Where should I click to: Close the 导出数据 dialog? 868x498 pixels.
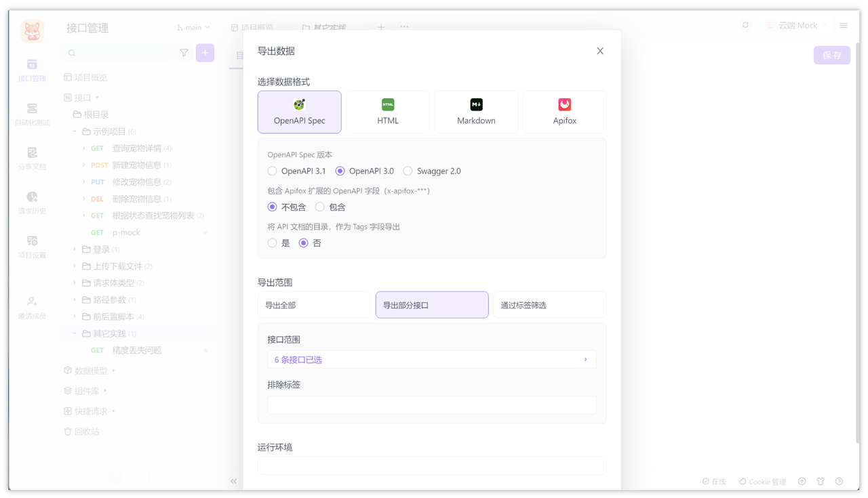(x=600, y=51)
